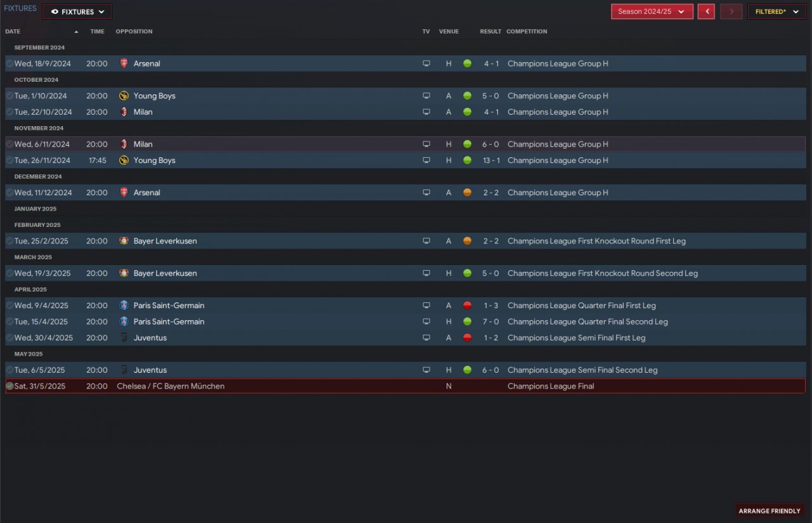Click the Paris Saint-Germain badge in the 9/4/2025 row
This screenshot has width=812, height=523.
(124, 306)
